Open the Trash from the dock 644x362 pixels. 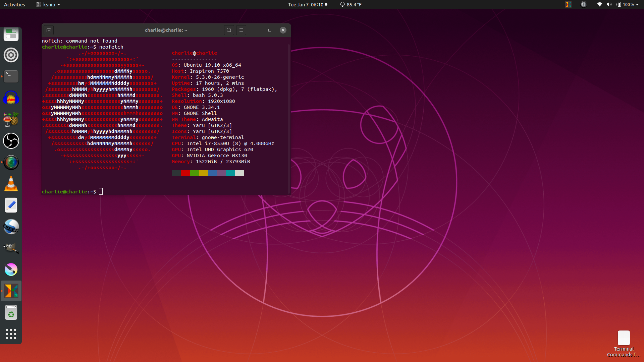tap(11, 312)
